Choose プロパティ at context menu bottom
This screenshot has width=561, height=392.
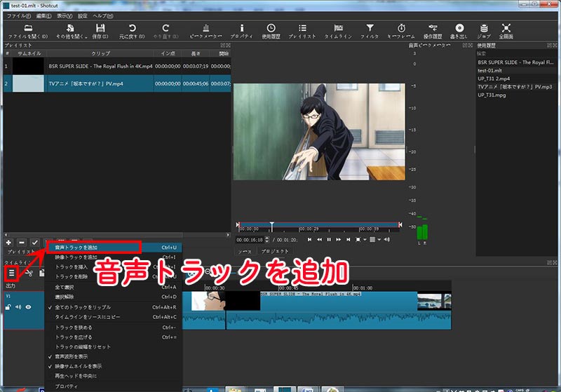[114, 386]
